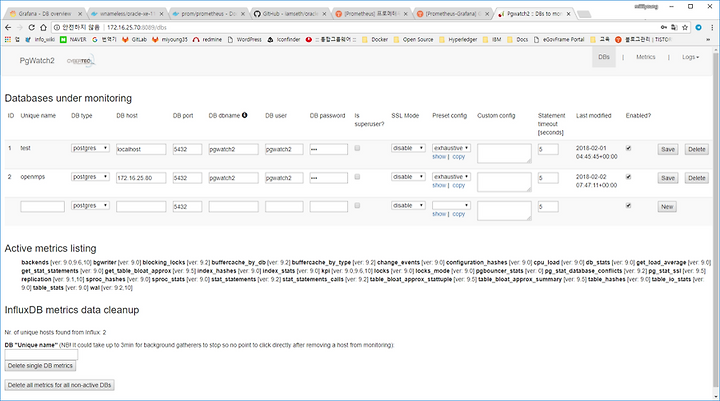Open the Open Source bookmarks folder

tap(413, 40)
